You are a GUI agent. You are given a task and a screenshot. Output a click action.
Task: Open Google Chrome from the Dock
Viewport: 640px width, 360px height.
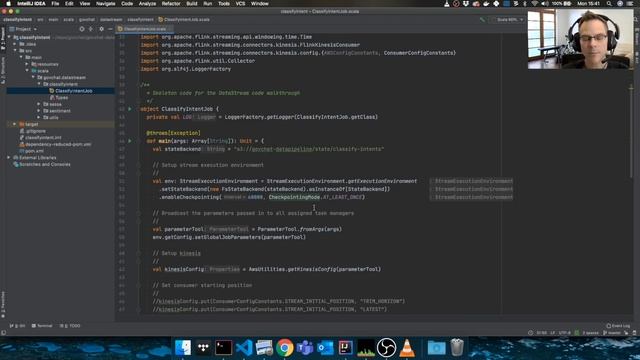pyautogui.click(x=284, y=348)
